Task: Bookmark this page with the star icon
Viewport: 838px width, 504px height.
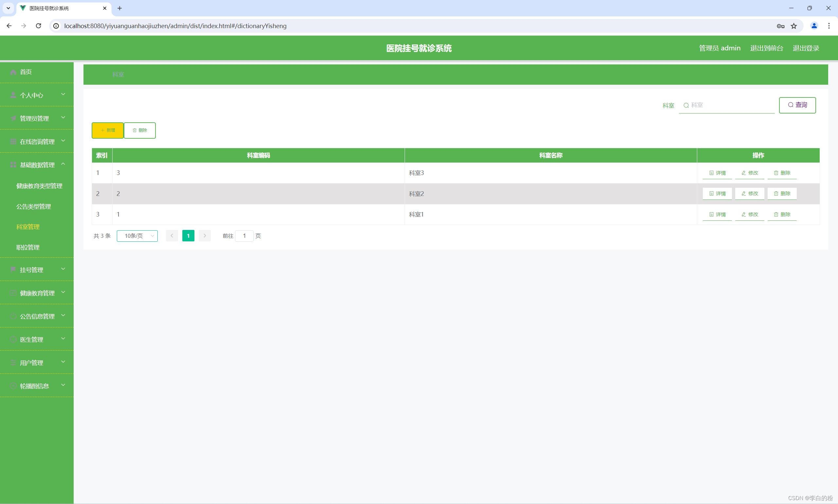Action: click(794, 26)
